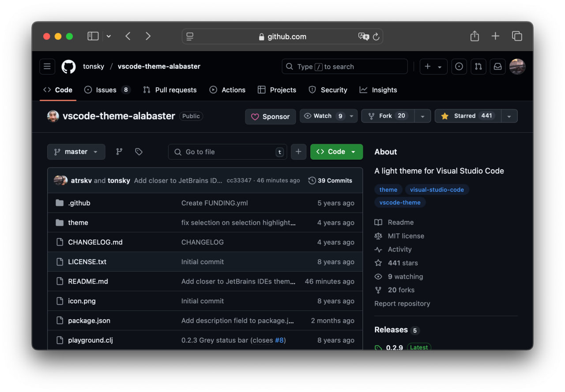Open the notifications inbox icon

pyautogui.click(x=497, y=67)
